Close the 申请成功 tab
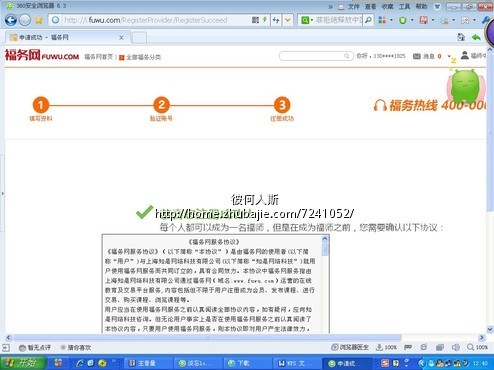 (x=121, y=37)
